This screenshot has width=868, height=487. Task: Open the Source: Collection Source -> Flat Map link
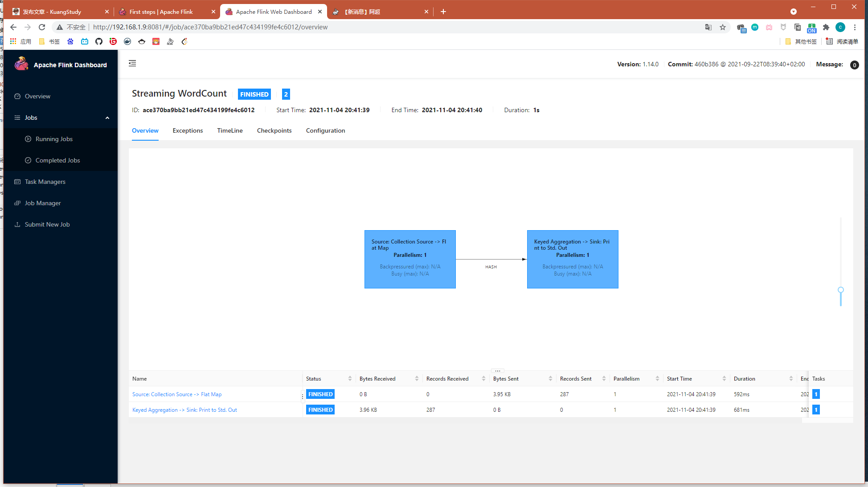coord(177,394)
